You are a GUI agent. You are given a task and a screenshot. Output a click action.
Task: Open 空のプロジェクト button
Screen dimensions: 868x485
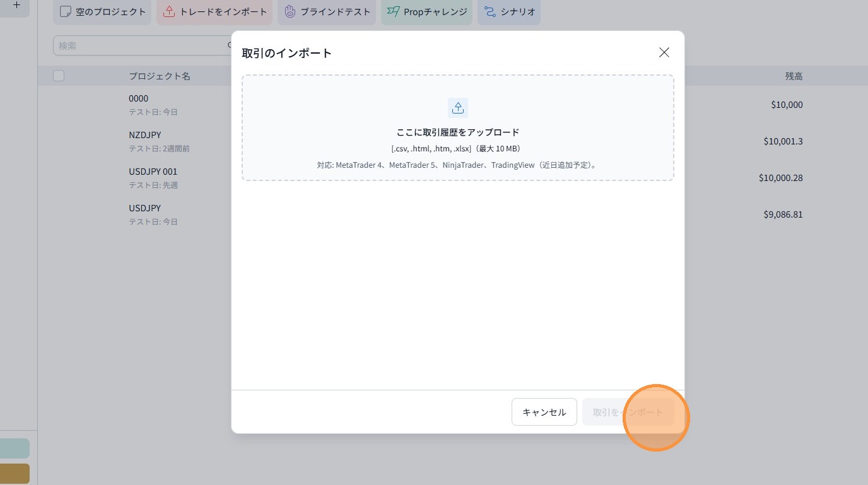pyautogui.click(x=102, y=12)
